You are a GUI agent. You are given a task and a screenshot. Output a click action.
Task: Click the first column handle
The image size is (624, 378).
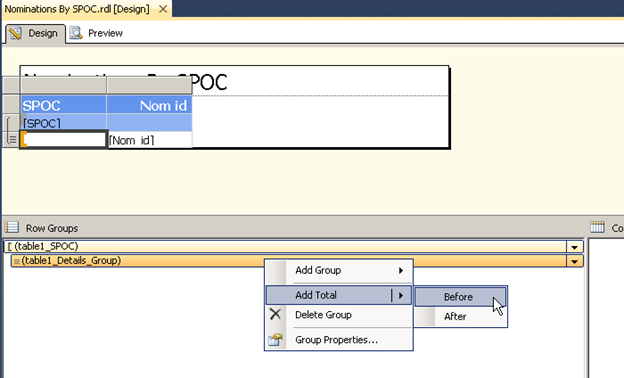pyautogui.click(x=64, y=86)
